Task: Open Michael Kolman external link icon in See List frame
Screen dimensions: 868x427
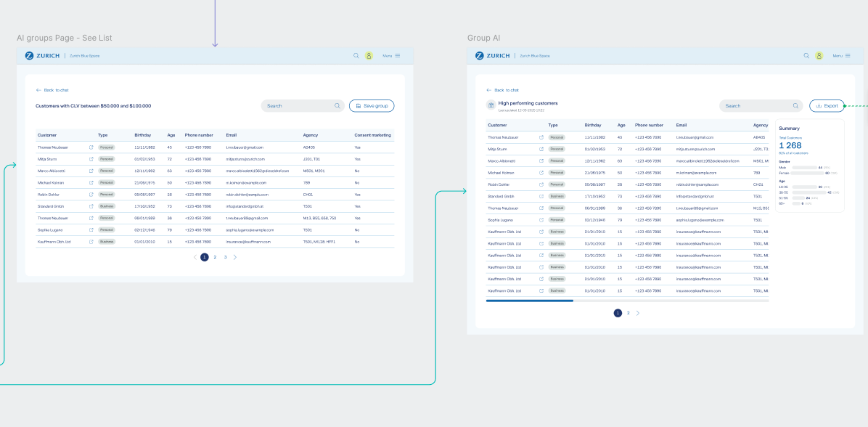Action: (91, 182)
